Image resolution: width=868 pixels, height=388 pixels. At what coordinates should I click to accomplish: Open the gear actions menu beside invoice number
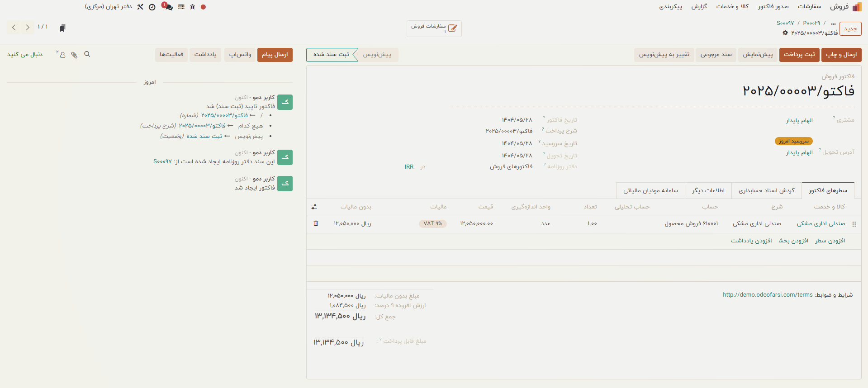[785, 33]
